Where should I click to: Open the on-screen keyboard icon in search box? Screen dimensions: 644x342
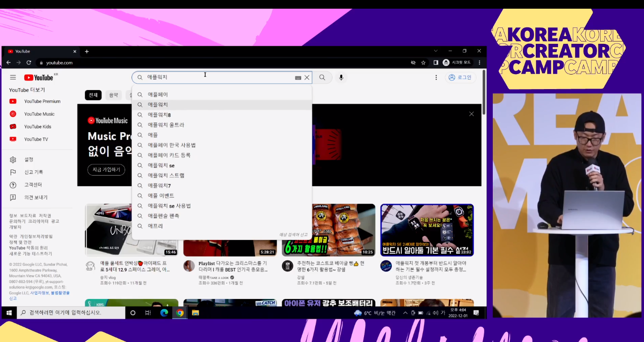click(298, 78)
